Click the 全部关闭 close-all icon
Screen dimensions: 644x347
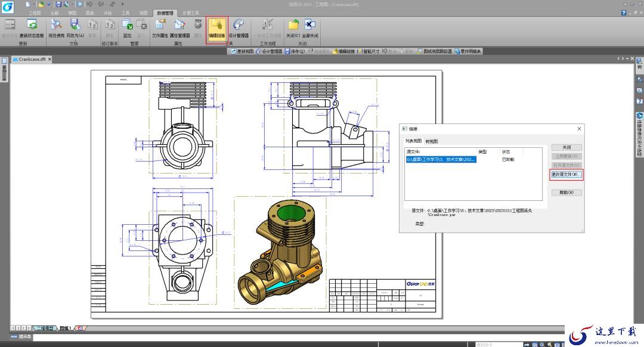click(x=310, y=29)
